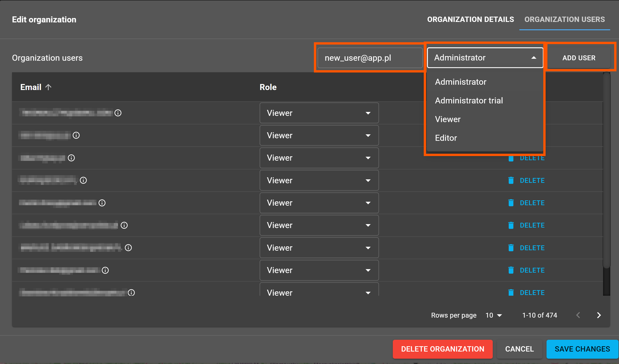619x364 pixels.
Task: Choose Viewer from the open role list
Action: pyautogui.click(x=485, y=119)
